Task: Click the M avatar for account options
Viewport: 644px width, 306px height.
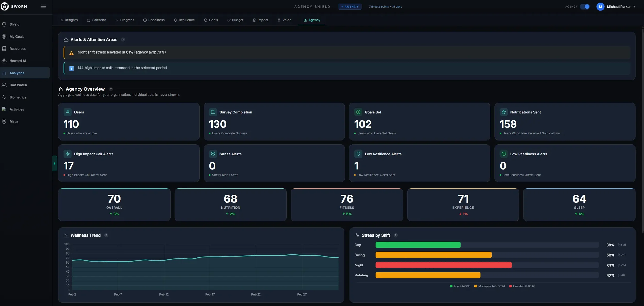Action: coord(600,7)
